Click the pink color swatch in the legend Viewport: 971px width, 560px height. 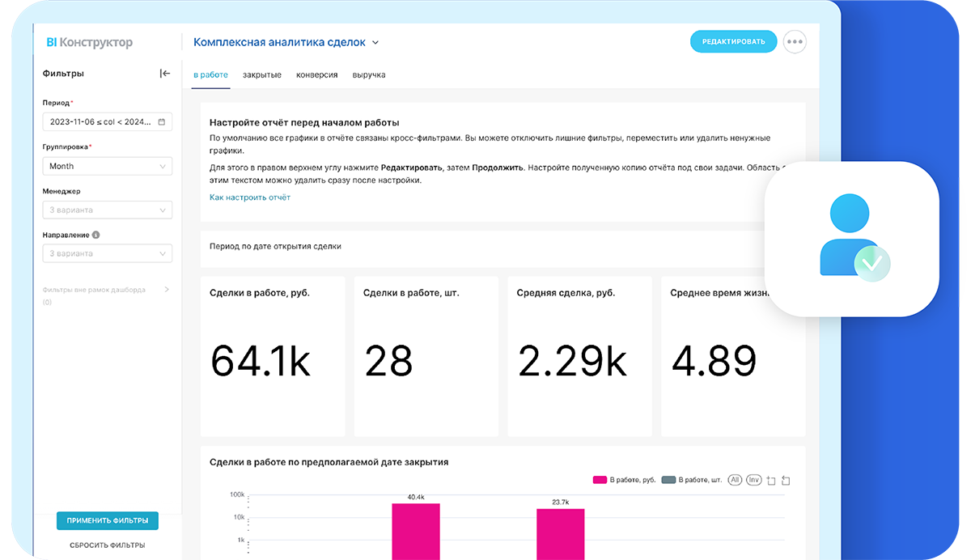click(600, 479)
